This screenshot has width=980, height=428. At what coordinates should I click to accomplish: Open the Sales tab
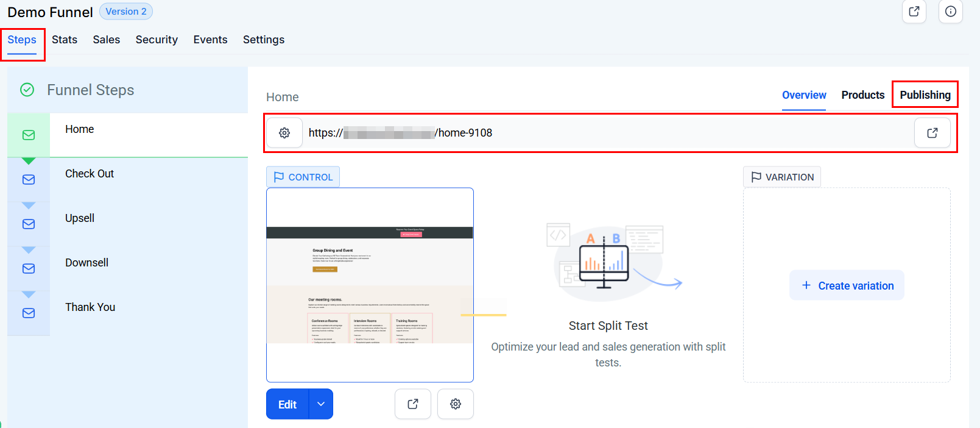click(x=107, y=40)
